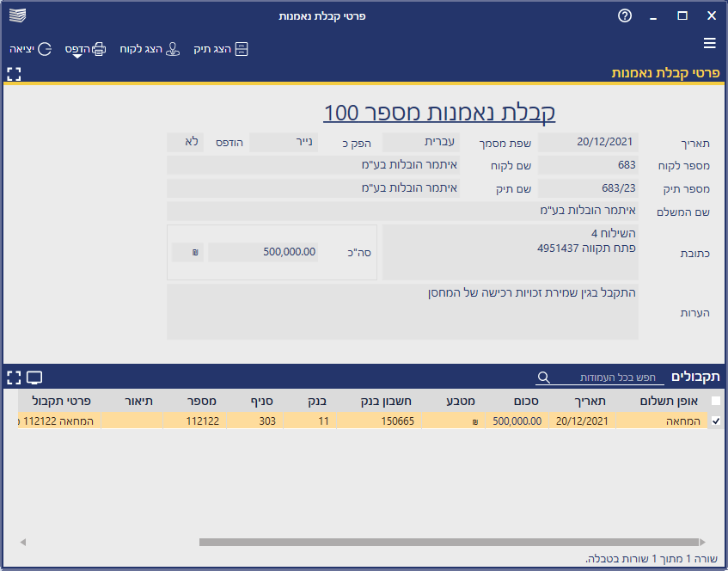Viewport: 728px width, 571px height.
Task: Click the print (הדפס) printer icon
Action: [99, 49]
